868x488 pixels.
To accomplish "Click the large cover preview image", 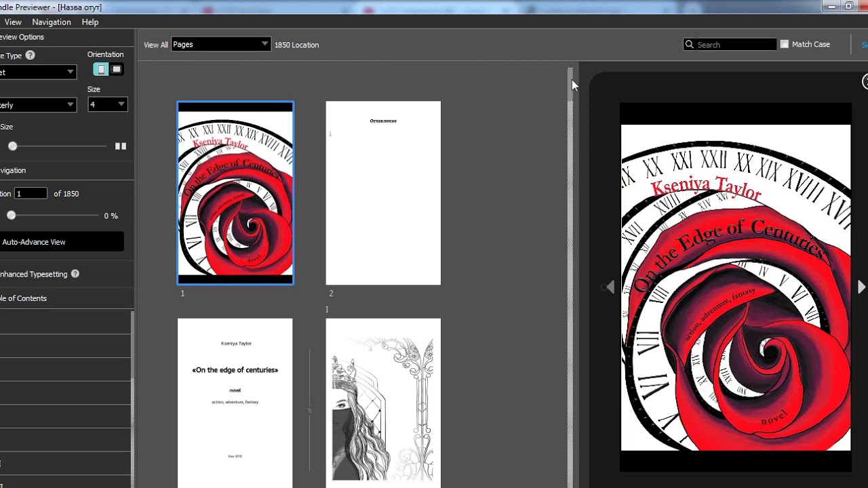I will coord(736,287).
